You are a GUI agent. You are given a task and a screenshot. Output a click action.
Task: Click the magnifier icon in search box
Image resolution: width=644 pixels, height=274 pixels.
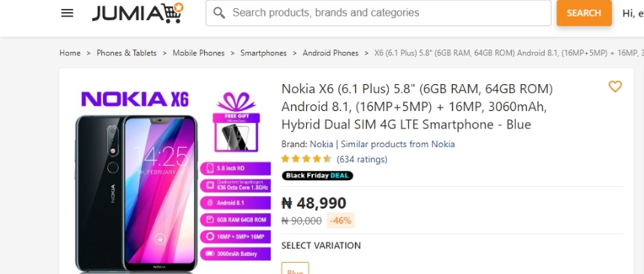(219, 14)
